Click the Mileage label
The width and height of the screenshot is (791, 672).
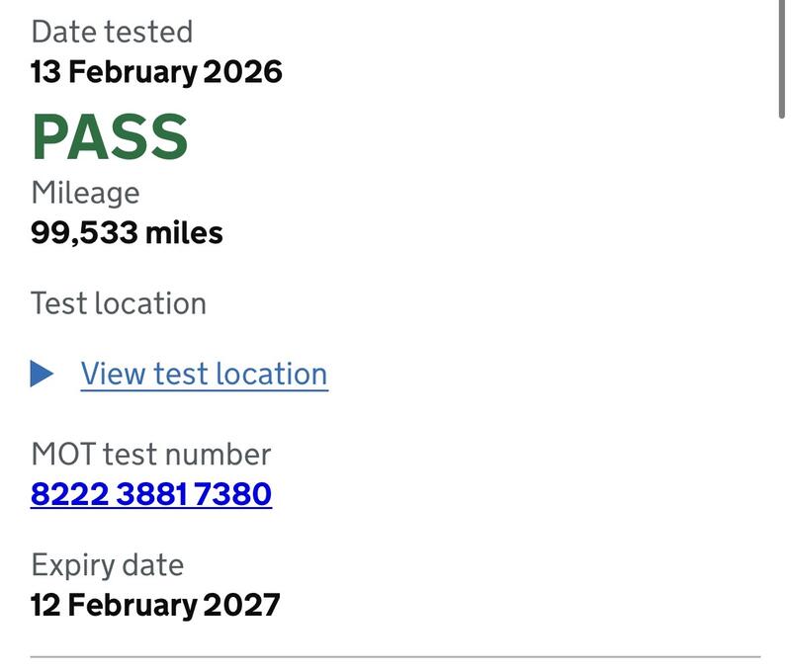pyautogui.click(x=85, y=192)
